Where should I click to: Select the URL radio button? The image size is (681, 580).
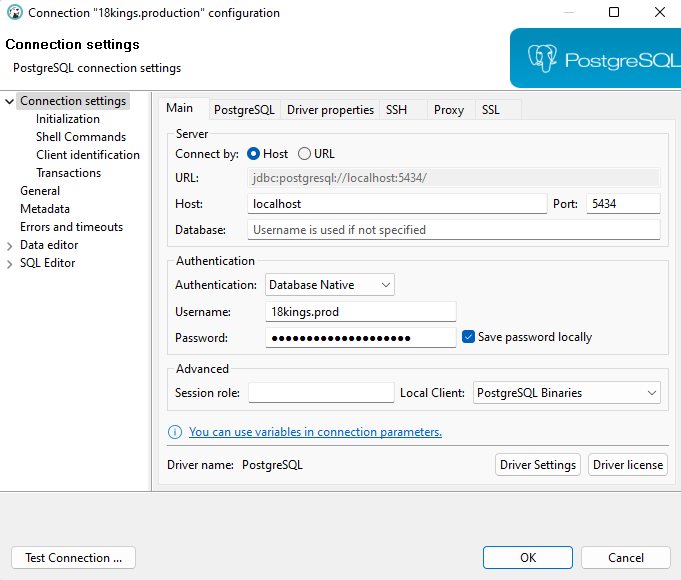[x=305, y=154]
